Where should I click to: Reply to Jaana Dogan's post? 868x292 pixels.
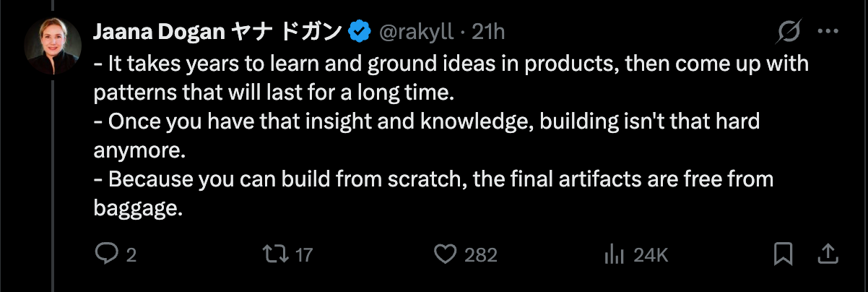point(107,254)
